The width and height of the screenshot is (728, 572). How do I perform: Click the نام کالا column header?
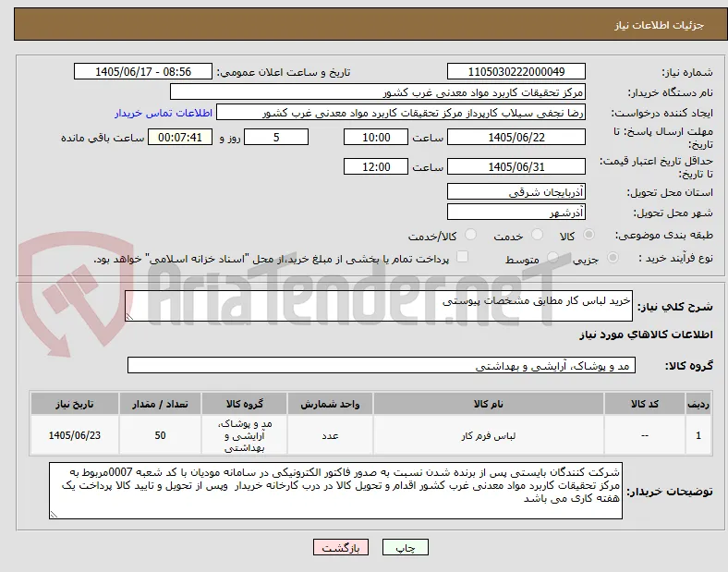pos(489,404)
